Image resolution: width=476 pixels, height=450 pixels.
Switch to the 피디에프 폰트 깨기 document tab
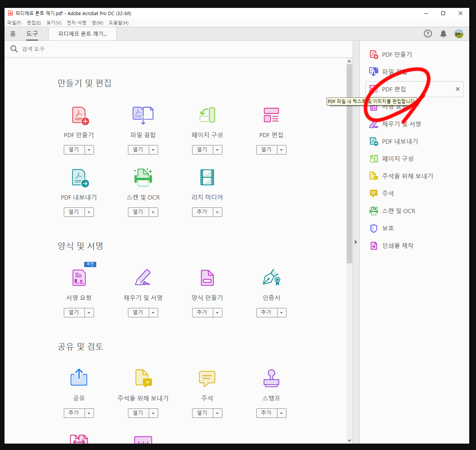83,34
